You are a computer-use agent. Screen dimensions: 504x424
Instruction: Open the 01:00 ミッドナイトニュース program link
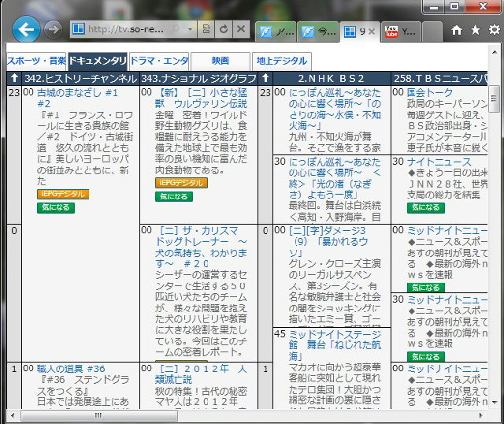pos(447,369)
